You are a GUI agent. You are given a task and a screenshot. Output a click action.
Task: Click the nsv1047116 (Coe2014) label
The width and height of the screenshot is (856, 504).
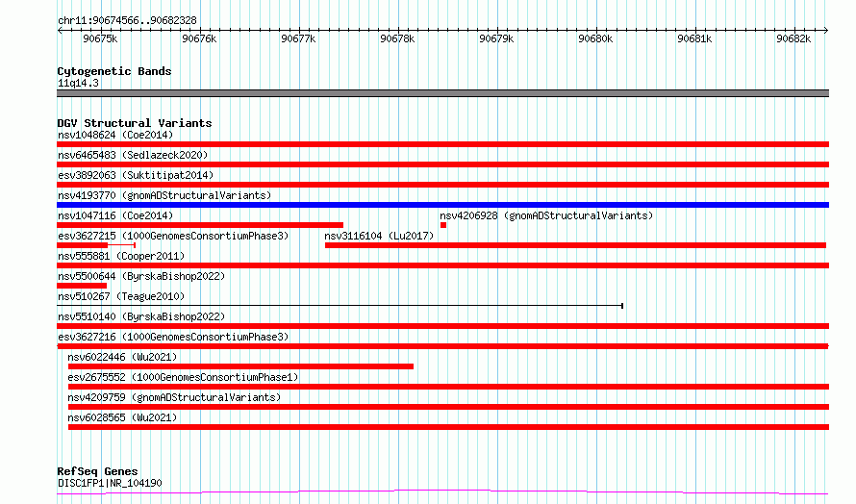coord(115,215)
